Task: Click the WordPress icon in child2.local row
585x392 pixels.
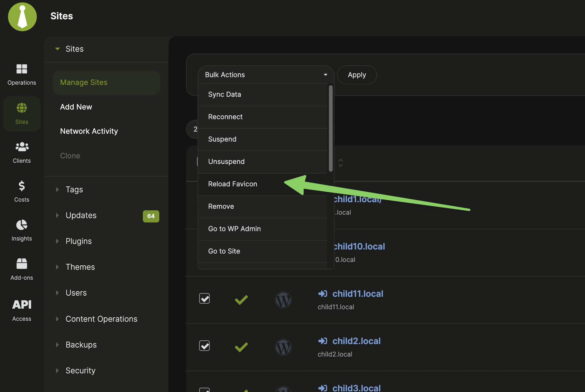Action: (x=283, y=347)
